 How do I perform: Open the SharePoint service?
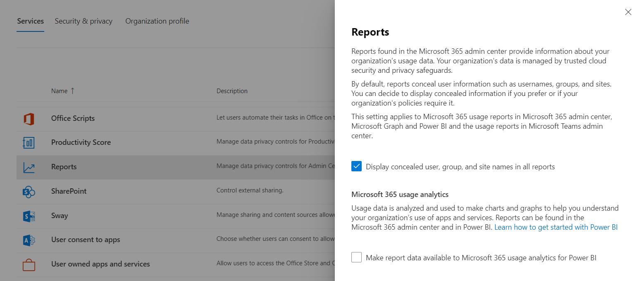pos(69,191)
